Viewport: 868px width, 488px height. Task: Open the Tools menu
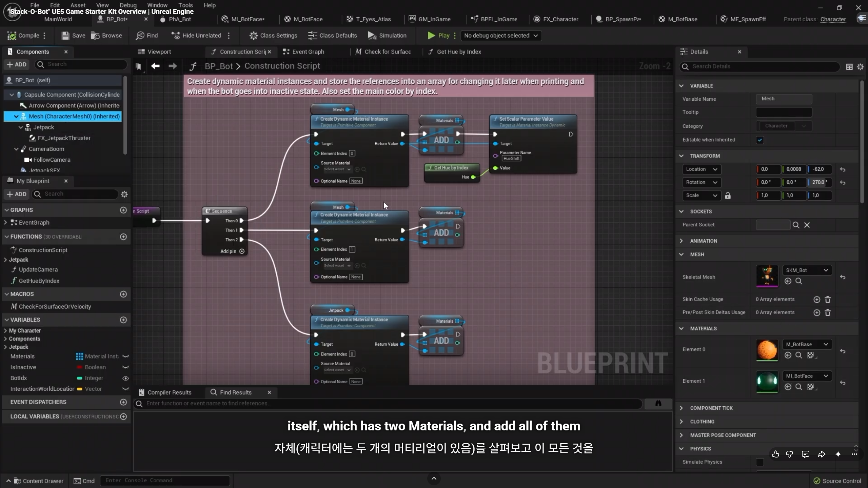pyautogui.click(x=185, y=5)
